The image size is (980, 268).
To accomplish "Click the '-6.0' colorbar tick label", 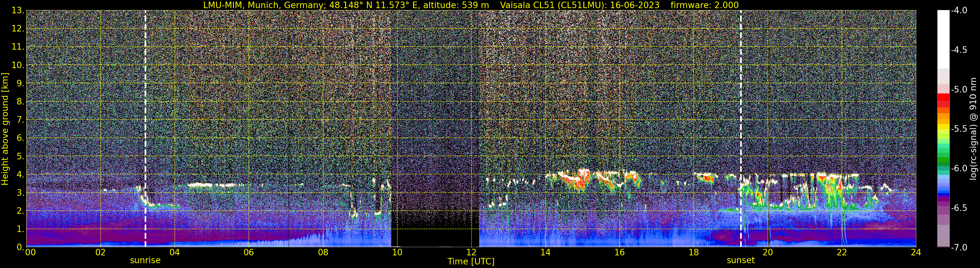I will click(x=959, y=168).
